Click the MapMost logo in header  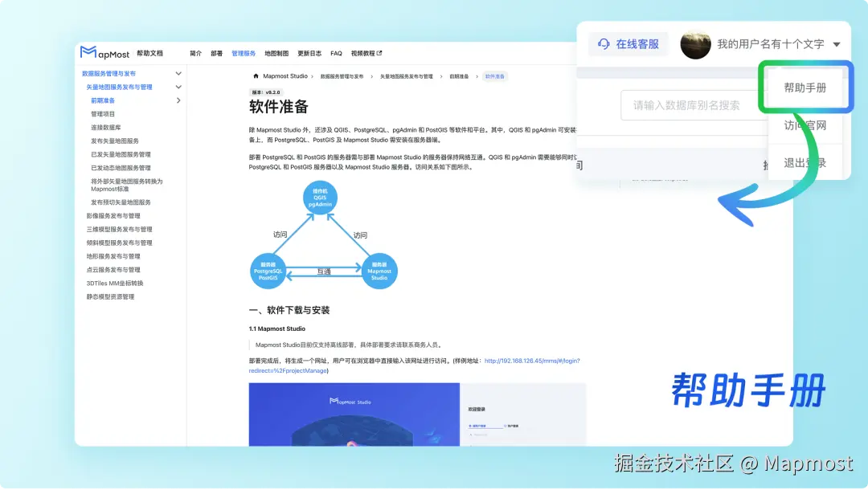pos(104,53)
